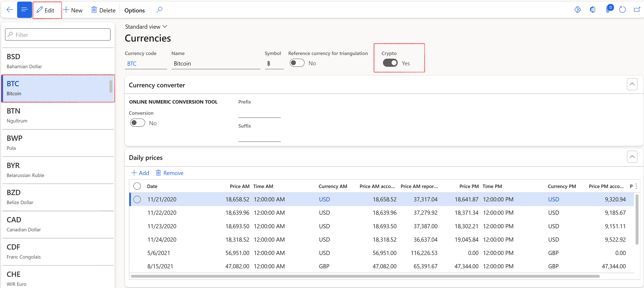Click the back arrow icon
This screenshot has height=288, width=644.
click(9, 10)
